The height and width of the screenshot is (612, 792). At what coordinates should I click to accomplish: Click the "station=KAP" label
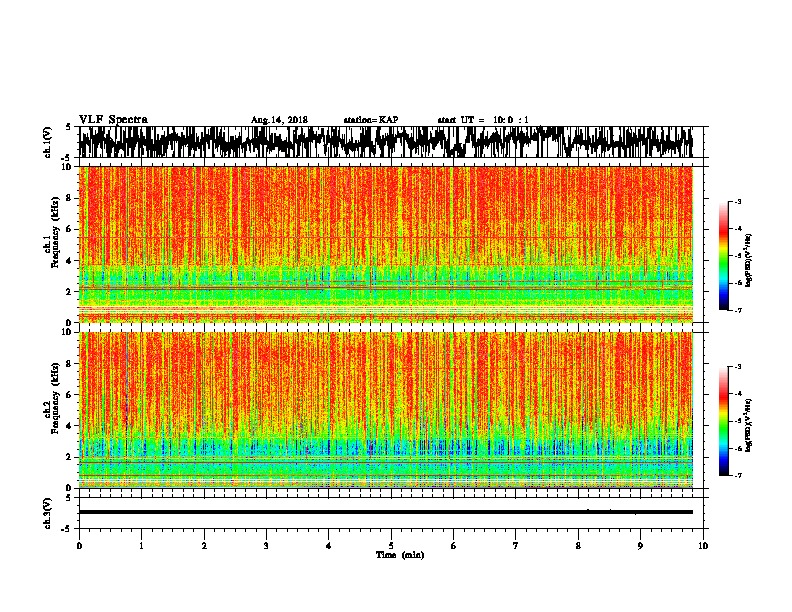click(x=371, y=120)
